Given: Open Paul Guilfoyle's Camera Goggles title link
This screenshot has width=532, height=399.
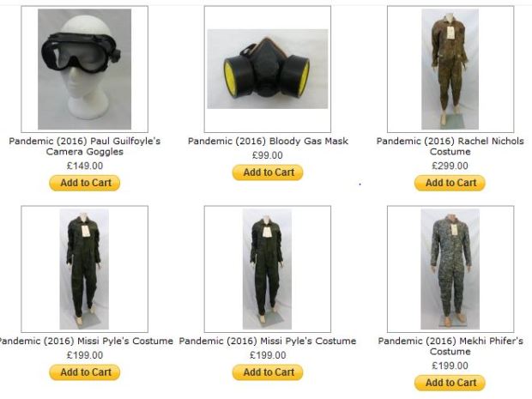Looking at the screenshot, I should click(85, 146).
